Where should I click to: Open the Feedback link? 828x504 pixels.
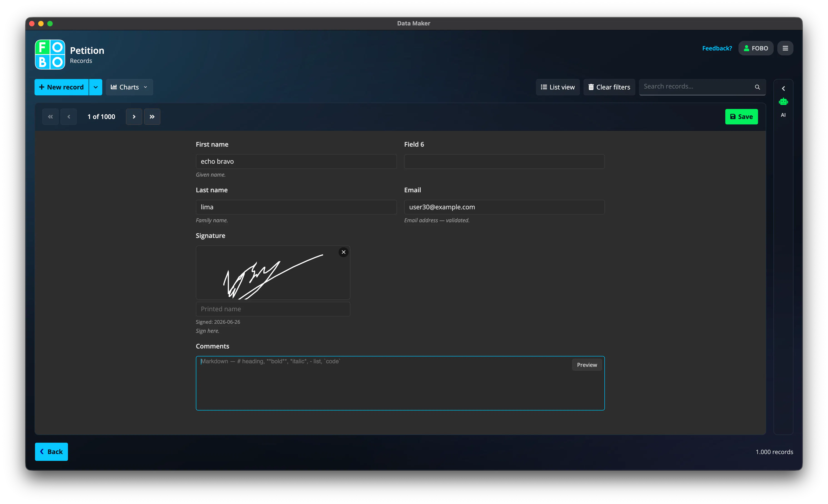click(717, 48)
